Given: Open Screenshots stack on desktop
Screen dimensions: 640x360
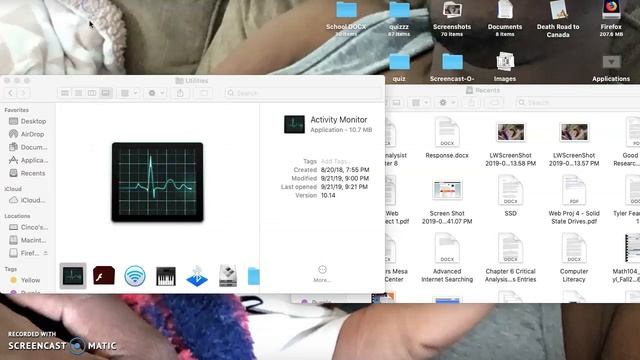Looking at the screenshot, I should point(452,18).
